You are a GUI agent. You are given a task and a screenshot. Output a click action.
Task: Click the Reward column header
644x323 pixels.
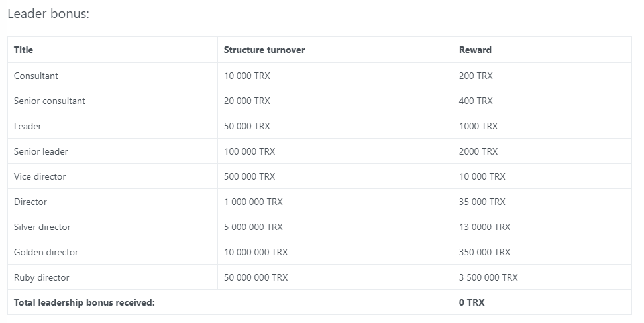pyautogui.click(x=475, y=50)
